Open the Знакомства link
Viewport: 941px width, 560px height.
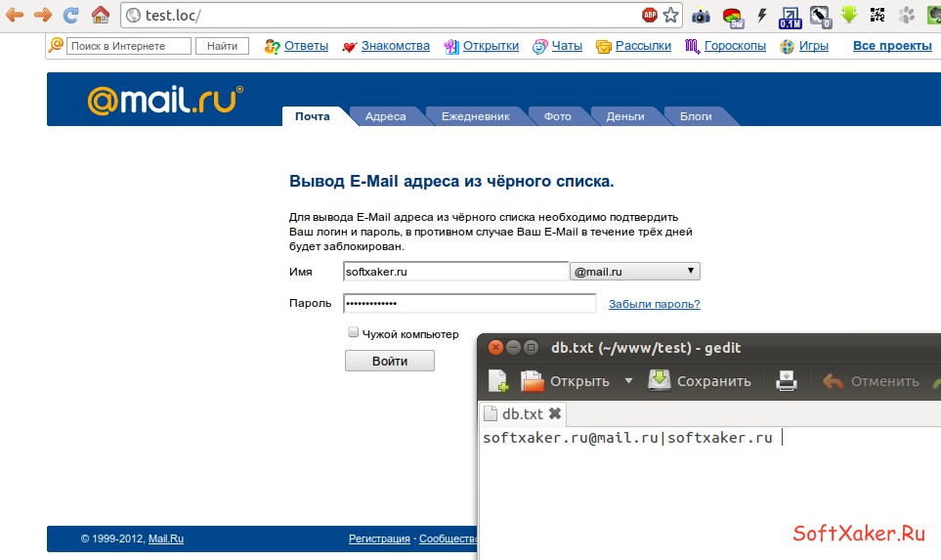[x=396, y=46]
